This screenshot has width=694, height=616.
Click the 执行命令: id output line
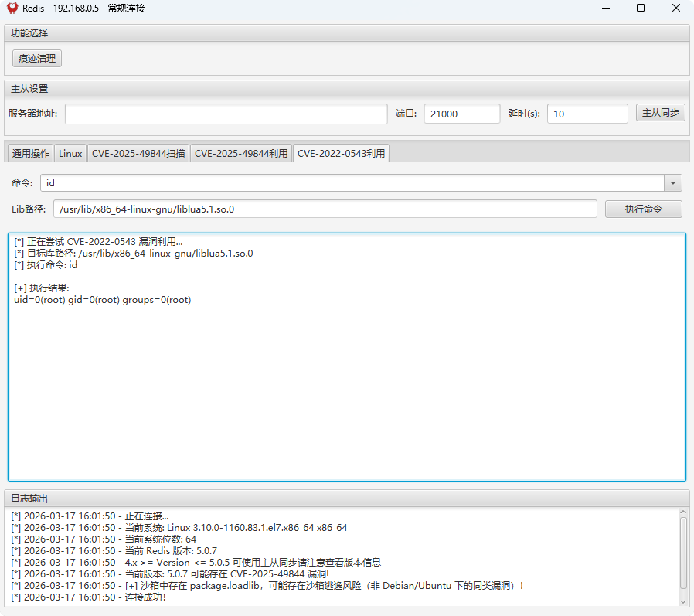pyautogui.click(x=46, y=265)
